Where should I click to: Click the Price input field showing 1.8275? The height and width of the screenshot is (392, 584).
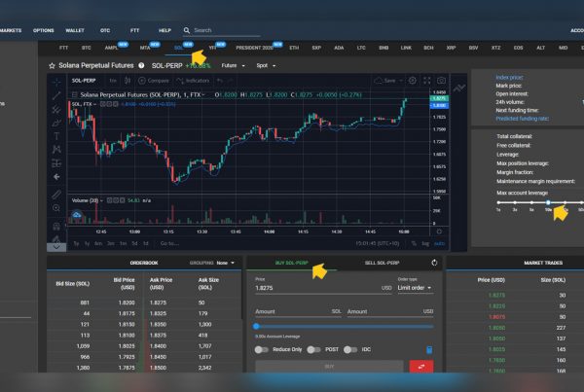click(x=324, y=288)
